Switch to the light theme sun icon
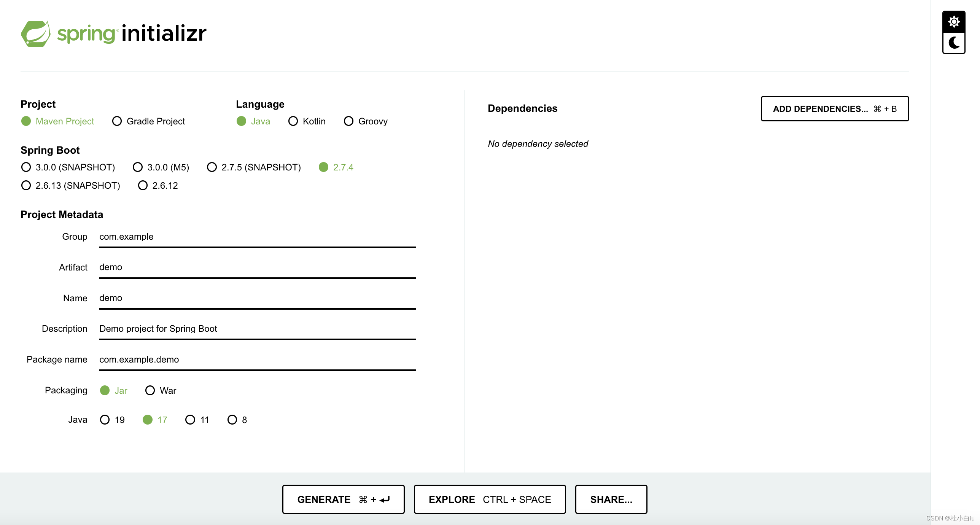980x525 pixels. (953, 22)
